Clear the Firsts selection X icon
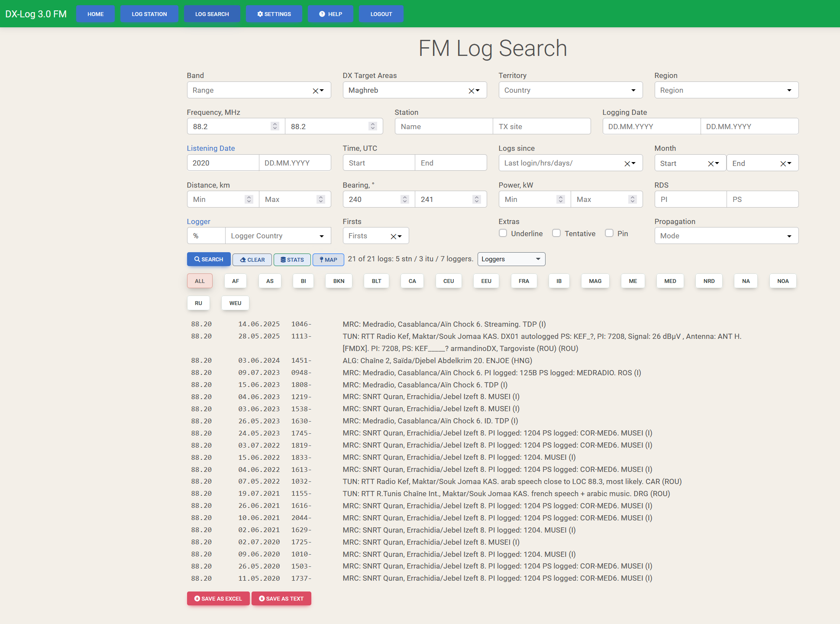 point(393,236)
